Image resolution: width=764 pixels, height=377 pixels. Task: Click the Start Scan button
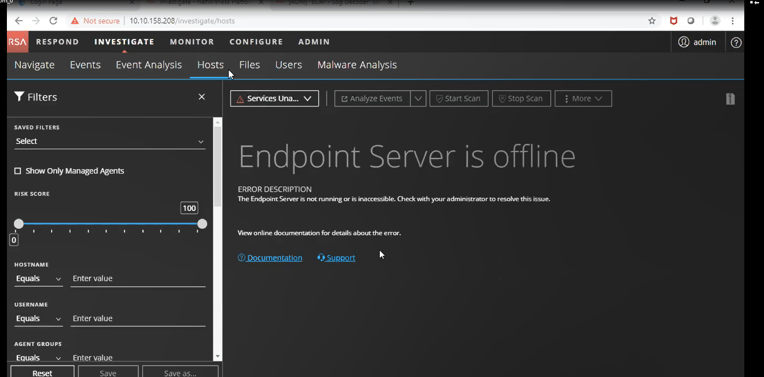[458, 98]
